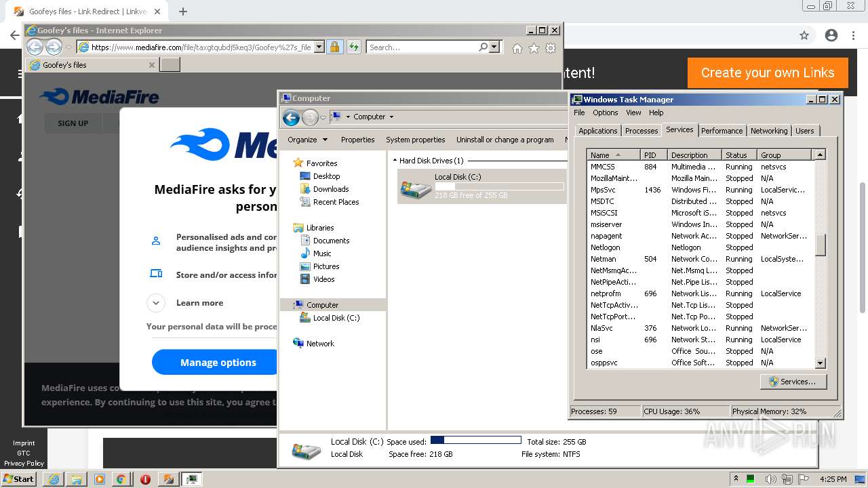Click Properties in the Explorer toolbar
Image resolution: width=868 pixels, height=488 pixels.
pos(357,140)
